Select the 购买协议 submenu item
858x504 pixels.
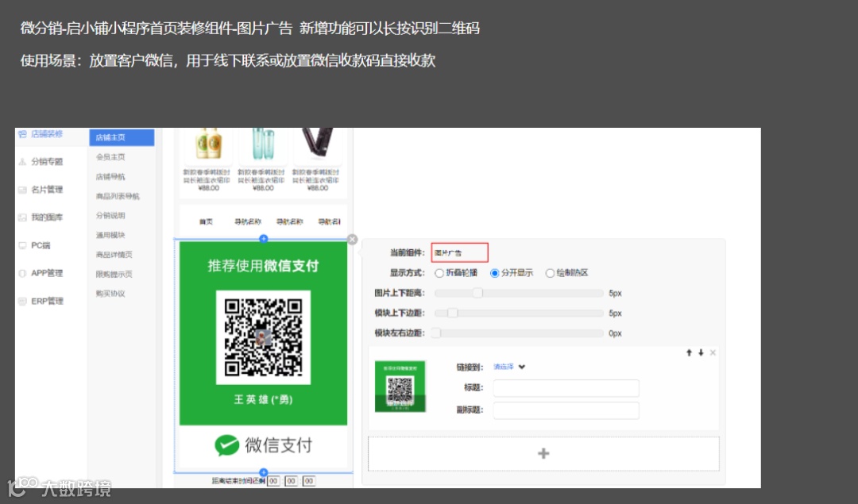110,294
